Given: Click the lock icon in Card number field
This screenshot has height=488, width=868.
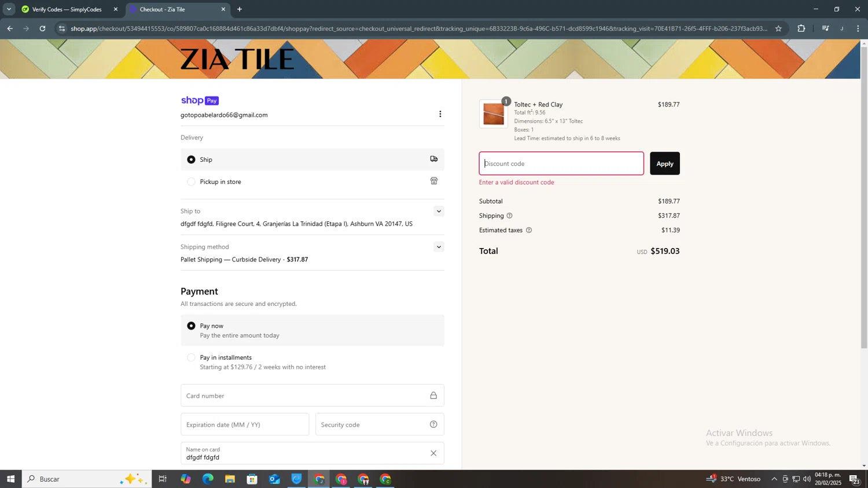Looking at the screenshot, I should point(433,395).
